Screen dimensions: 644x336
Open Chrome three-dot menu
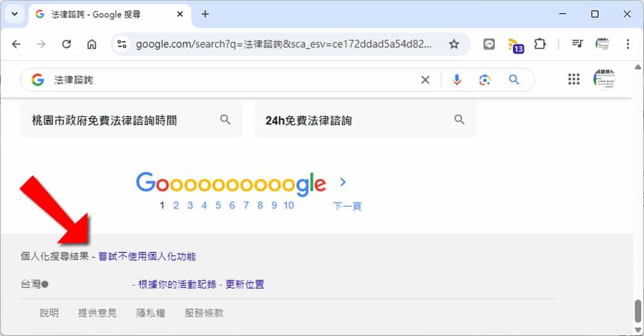click(x=628, y=44)
